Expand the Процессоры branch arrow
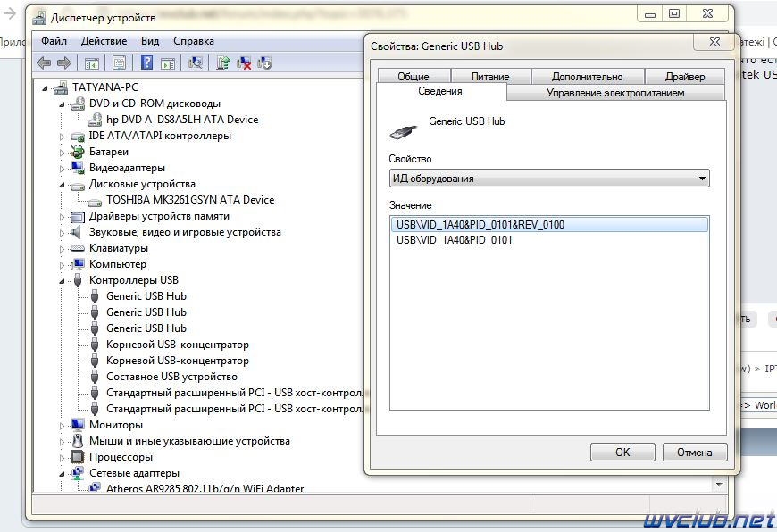 (62, 458)
